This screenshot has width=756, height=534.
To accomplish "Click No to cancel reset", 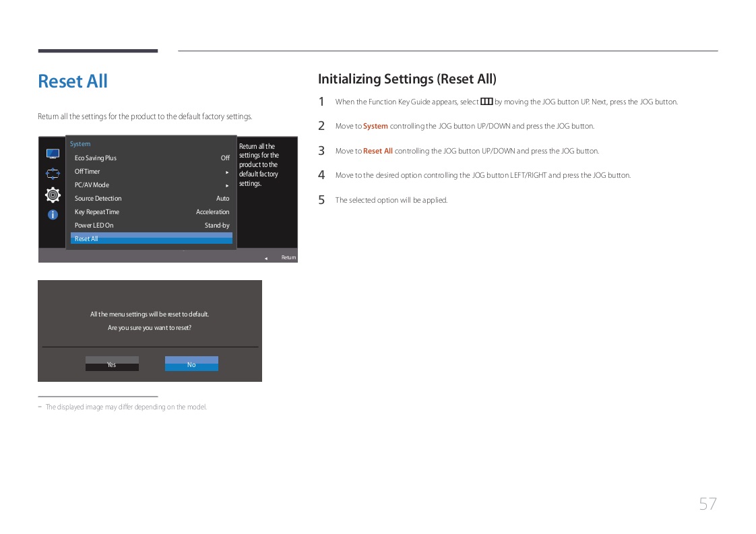I will pos(191,364).
